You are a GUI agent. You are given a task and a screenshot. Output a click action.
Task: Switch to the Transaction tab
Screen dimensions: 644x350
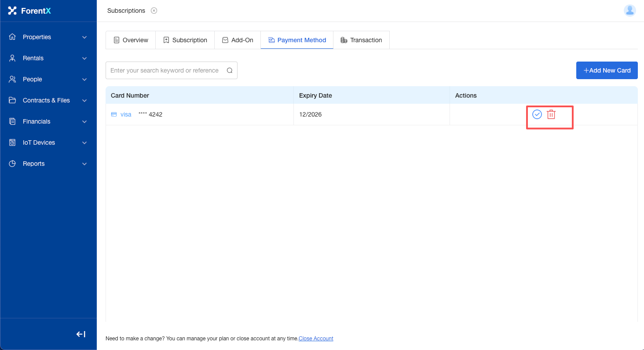pyautogui.click(x=361, y=40)
